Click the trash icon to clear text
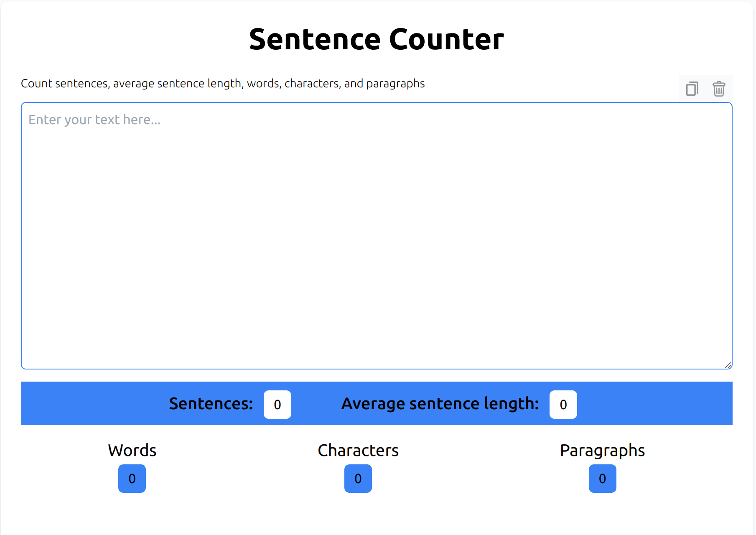Image resolution: width=756 pixels, height=535 pixels. point(719,89)
